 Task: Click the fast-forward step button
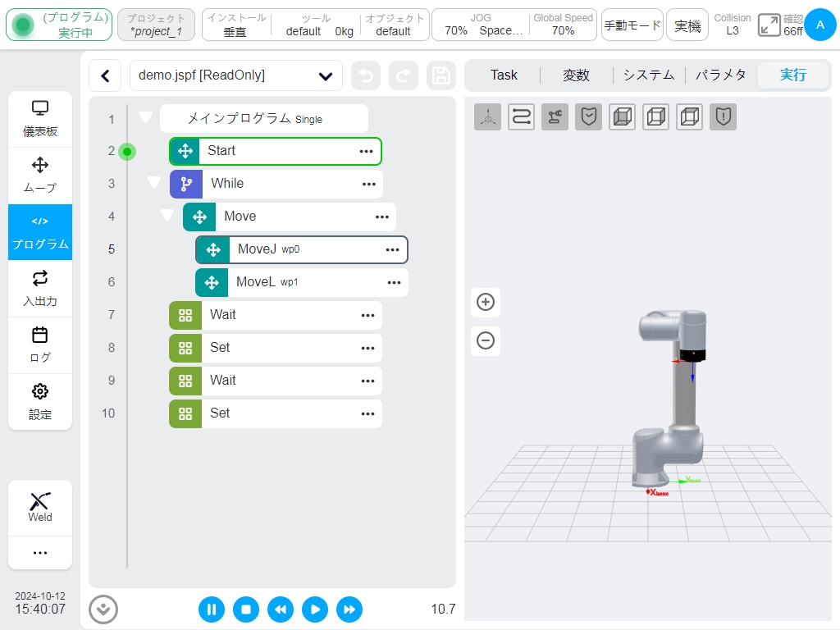[349, 609]
